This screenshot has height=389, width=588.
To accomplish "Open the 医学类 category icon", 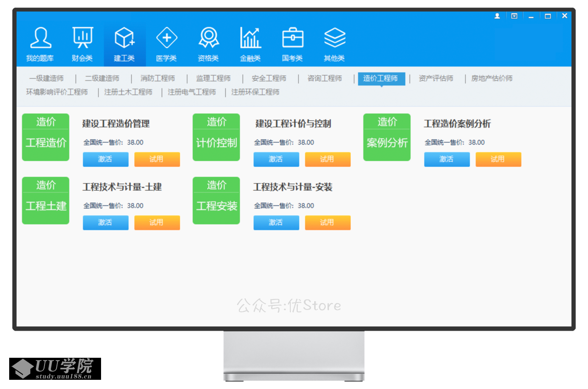I will click(x=167, y=38).
